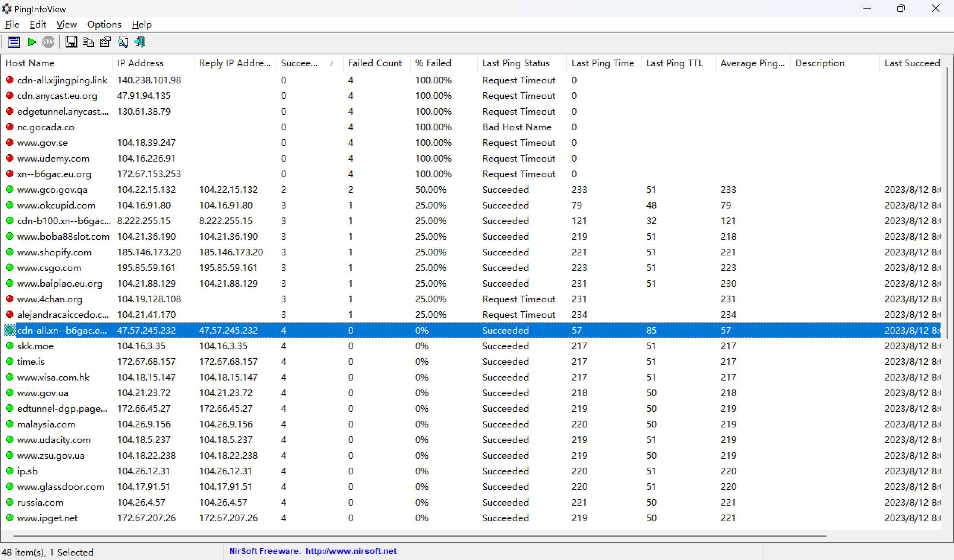Select the cdn.anycast.eu.org row

[x=471, y=96]
